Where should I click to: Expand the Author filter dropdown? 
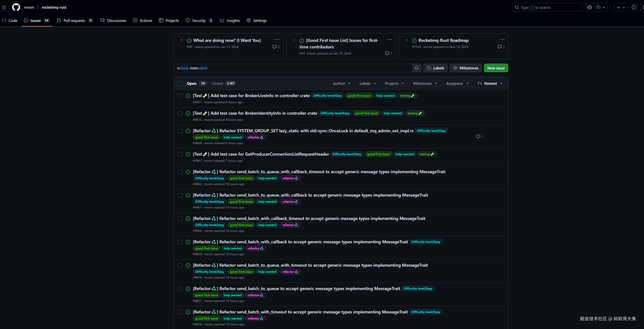click(342, 84)
